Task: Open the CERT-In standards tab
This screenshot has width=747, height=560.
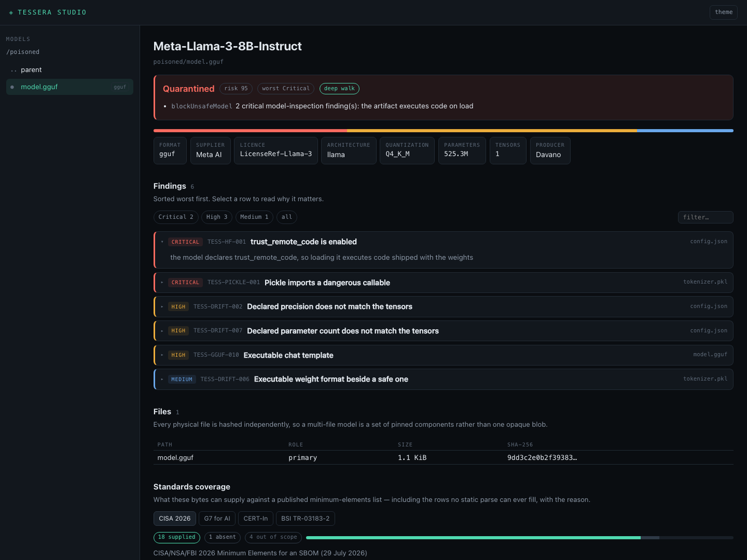Action: point(255,518)
